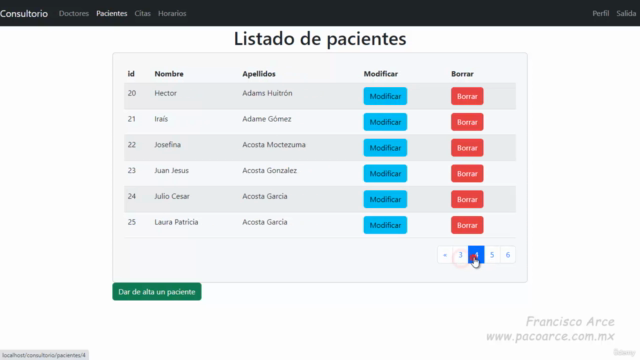
Task: Modify patient Hector Adams Huitrón
Action: click(x=385, y=96)
